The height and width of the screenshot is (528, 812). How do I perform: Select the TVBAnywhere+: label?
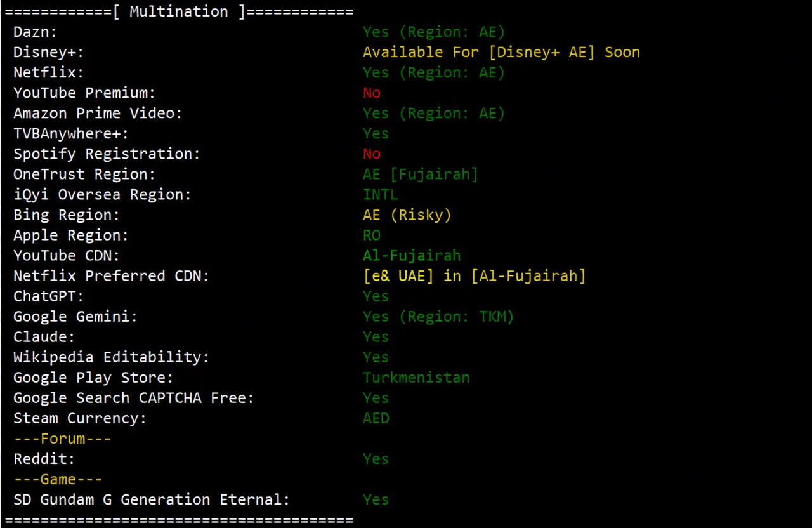click(x=71, y=133)
